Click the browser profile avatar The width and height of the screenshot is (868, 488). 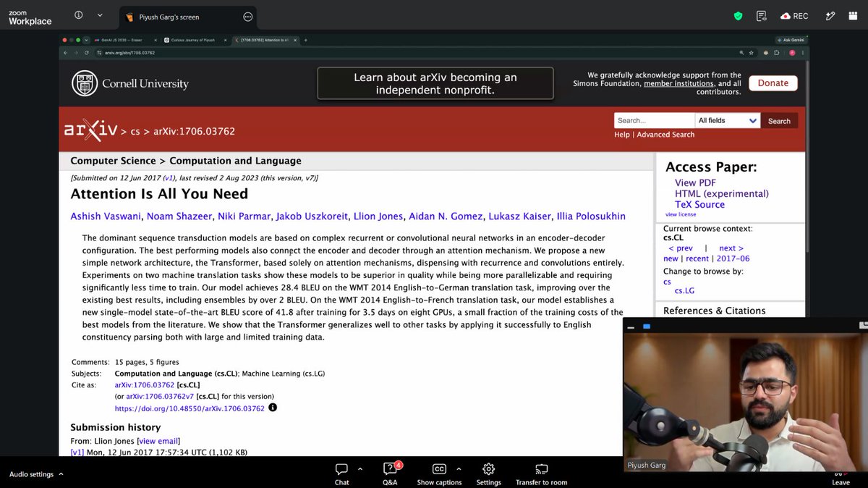coord(792,53)
